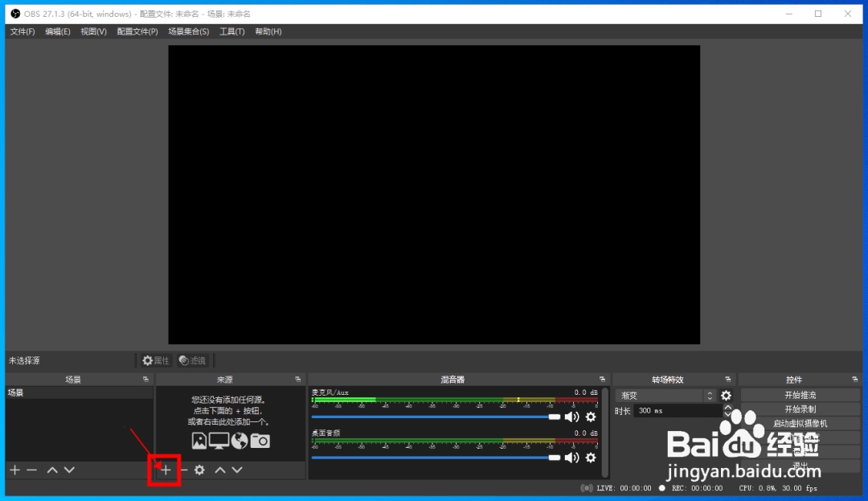Viewport: 868px width, 501px height.
Task: Open the 工具(T) menu
Action: coord(232,31)
